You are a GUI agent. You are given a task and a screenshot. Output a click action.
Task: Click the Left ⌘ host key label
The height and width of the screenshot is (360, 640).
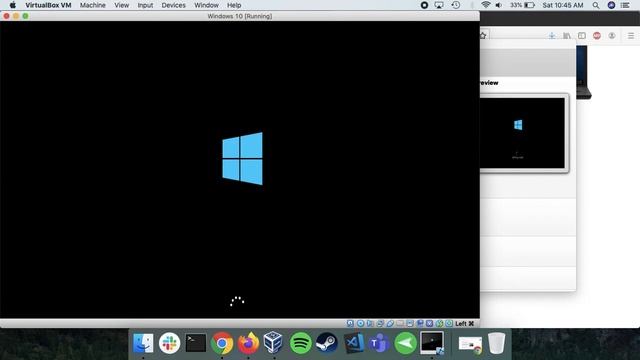coord(464,323)
